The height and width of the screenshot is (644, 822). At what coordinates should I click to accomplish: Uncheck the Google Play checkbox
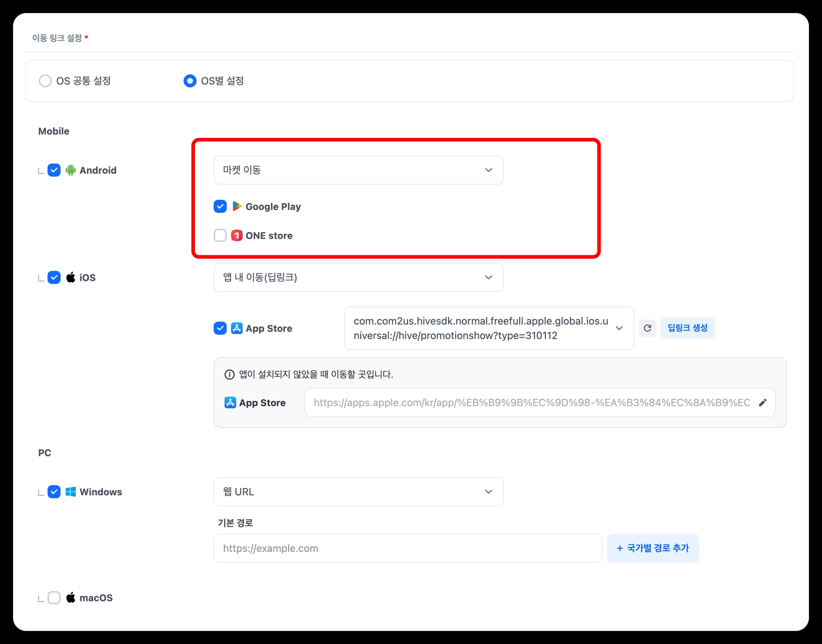click(x=220, y=206)
